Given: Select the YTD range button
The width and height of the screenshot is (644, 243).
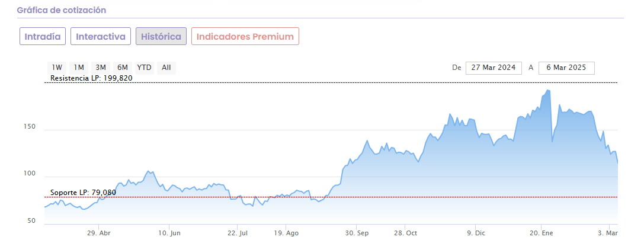Looking at the screenshot, I should tap(144, 68).
